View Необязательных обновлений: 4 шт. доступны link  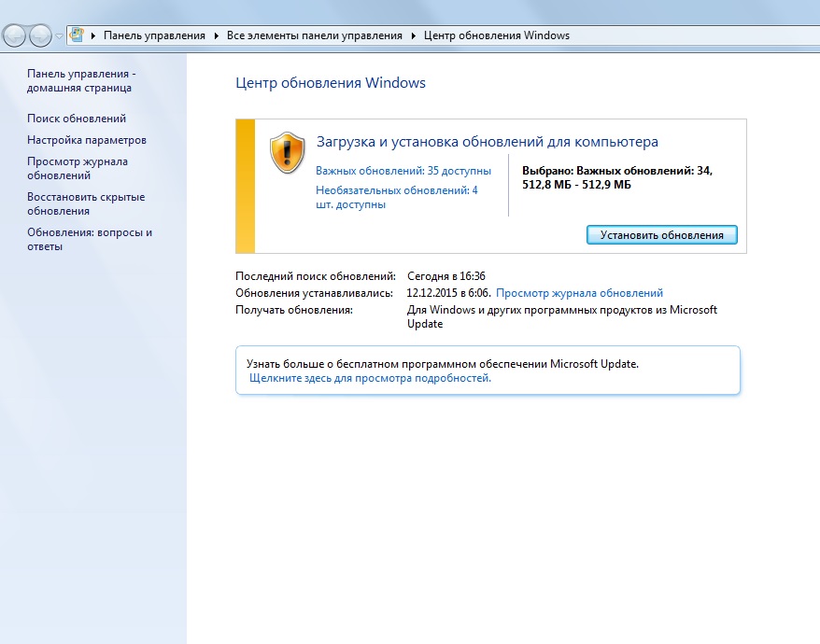(396, 197)
